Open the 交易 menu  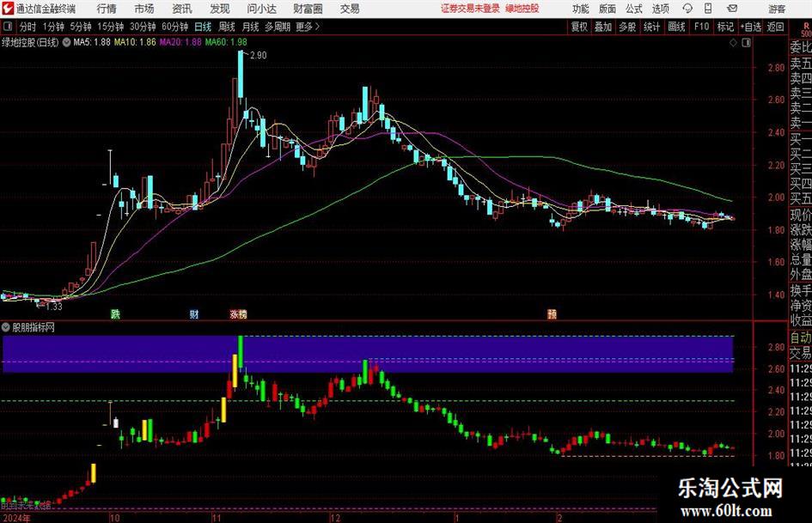click(x=350, y=9)
